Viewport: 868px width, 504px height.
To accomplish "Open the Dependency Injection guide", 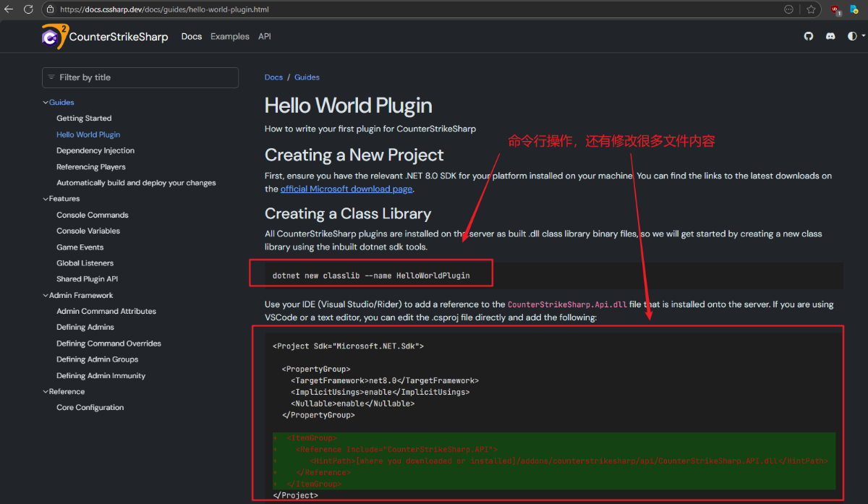I will tap(95, 150).
